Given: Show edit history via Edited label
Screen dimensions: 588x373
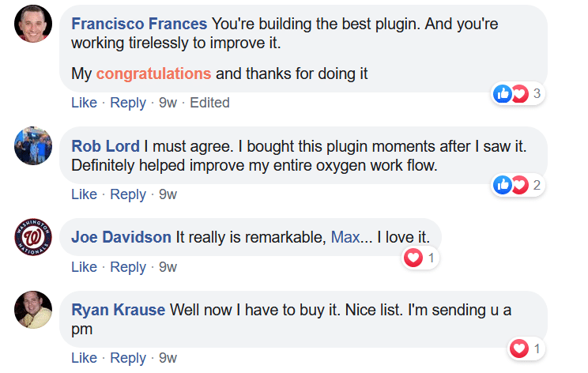Looking at the screenshot, I should [x=209, y=103].
